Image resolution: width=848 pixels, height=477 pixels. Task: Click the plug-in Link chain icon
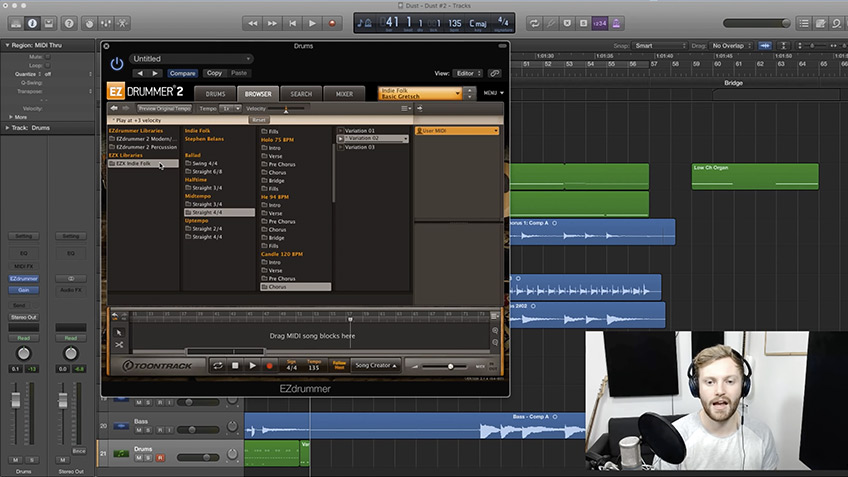point(494,73)
